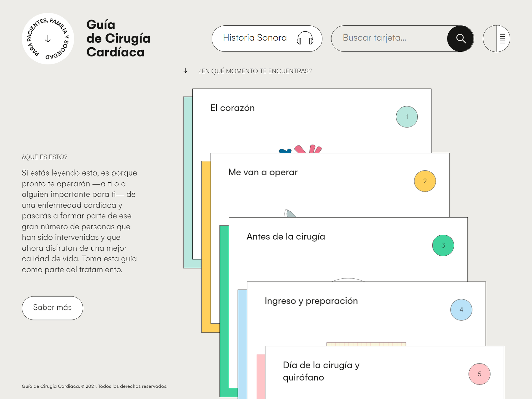The width and height of the screenshot is (532, 399).
Task: Click the blue number 4 circle badge
Action: [x=461, y=310]
